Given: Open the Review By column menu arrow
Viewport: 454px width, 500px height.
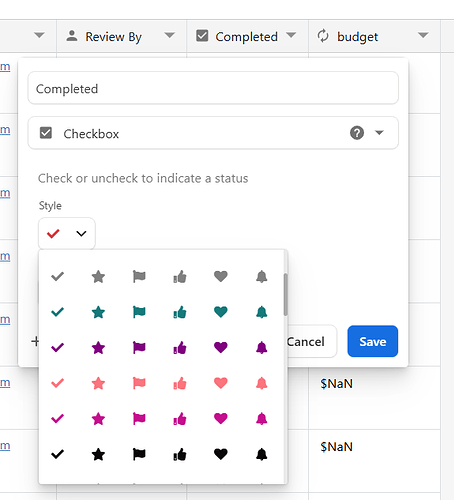Looking at the screenshot, I should 170,35.
